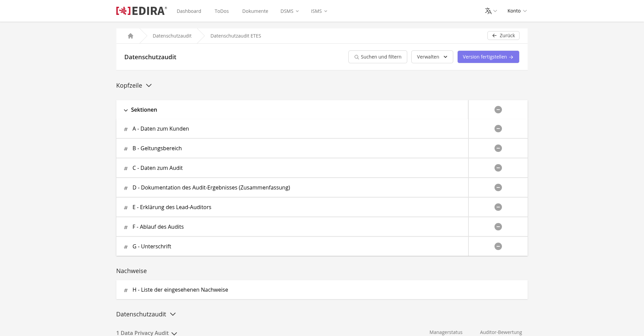The width and height of the screenshot is (644, 336).
Task: Click Version fertigstellen button
Action: [488, 57]
